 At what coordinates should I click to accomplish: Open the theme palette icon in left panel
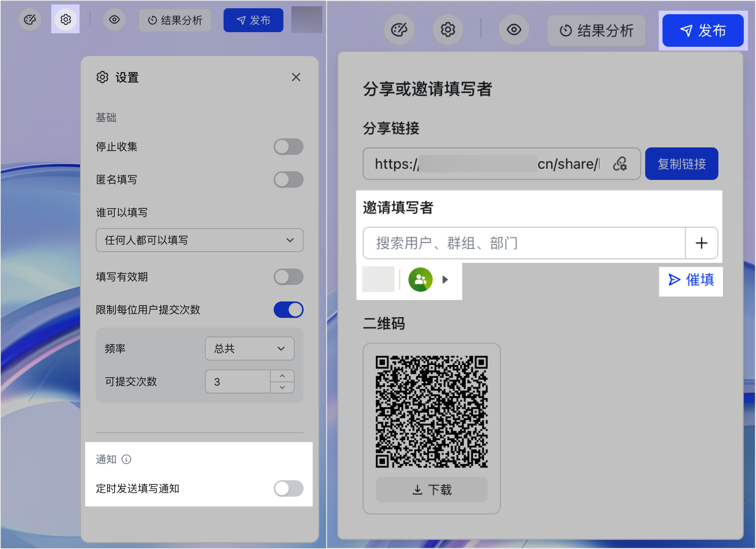pos(30,19)
